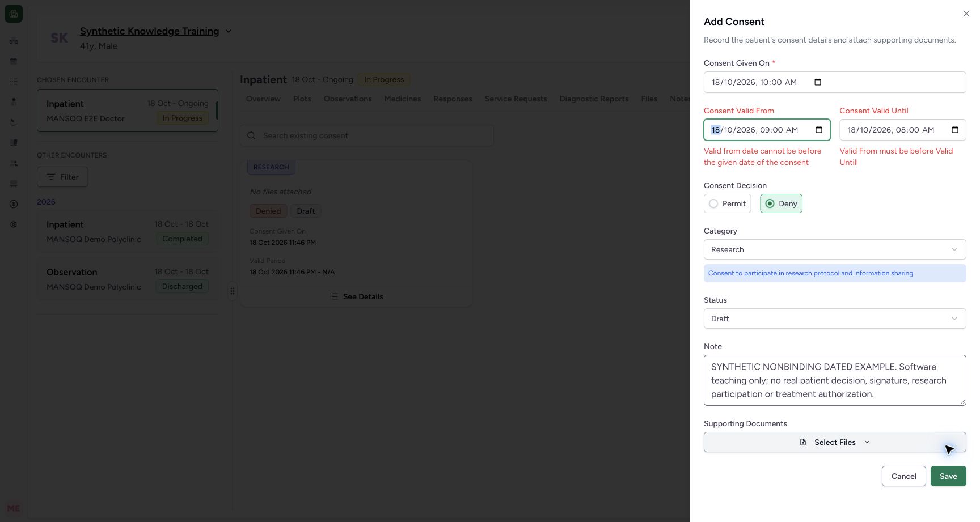This screenshot has height=522, width=980.
Task: Open the Files tab
Action: (x=649, y=99)
